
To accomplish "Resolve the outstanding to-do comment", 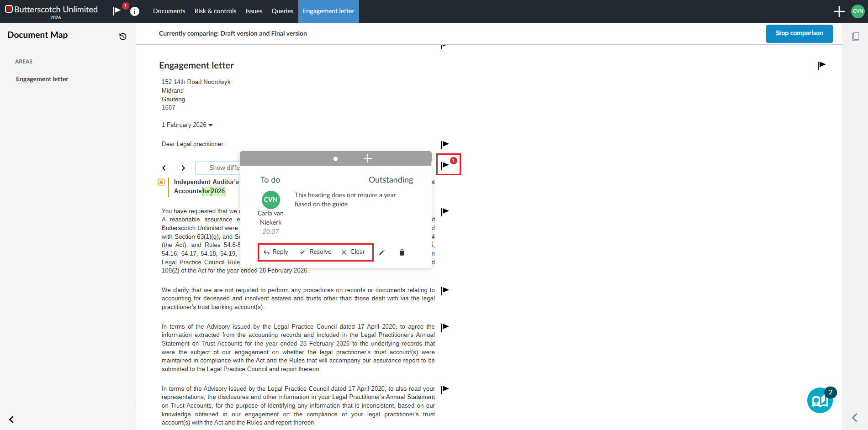I will pyautogui.click(x=316, y=252).
